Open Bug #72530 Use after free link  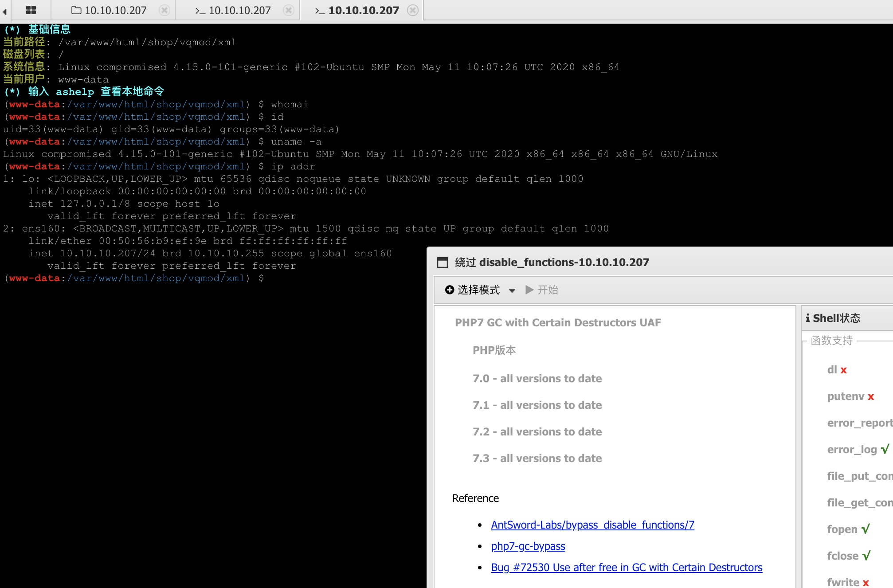click(x=626, y=568)
